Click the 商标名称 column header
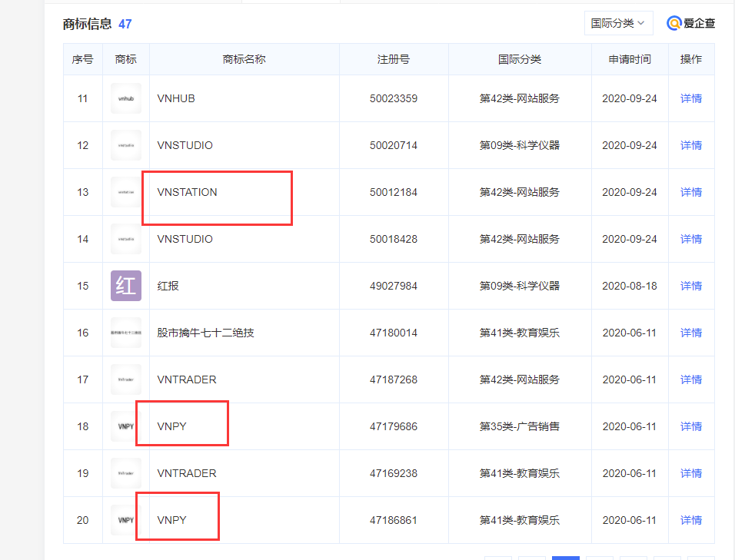Screen dimensions: 735x560 point(244,59)
